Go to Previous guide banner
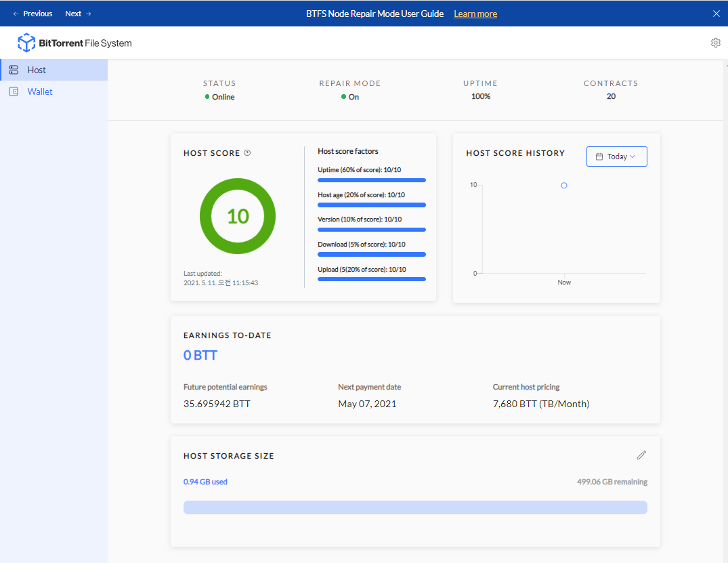This screenshot has height=563, width=728. pyautogui.click(x=33, y=14)
